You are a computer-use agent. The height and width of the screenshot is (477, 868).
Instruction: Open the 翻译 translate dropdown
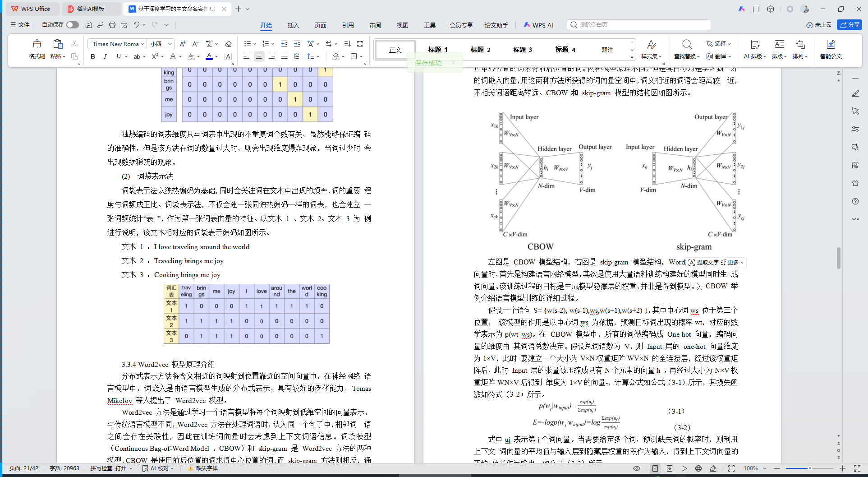point(719,56)
